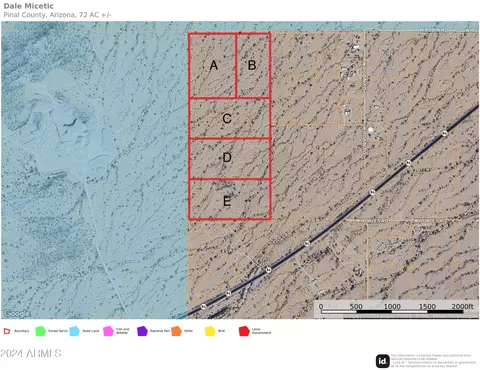Click the yellow BLM legend swatch
Image resolution: width=480 pixels, height=370 pixels.
coord(210,331)
